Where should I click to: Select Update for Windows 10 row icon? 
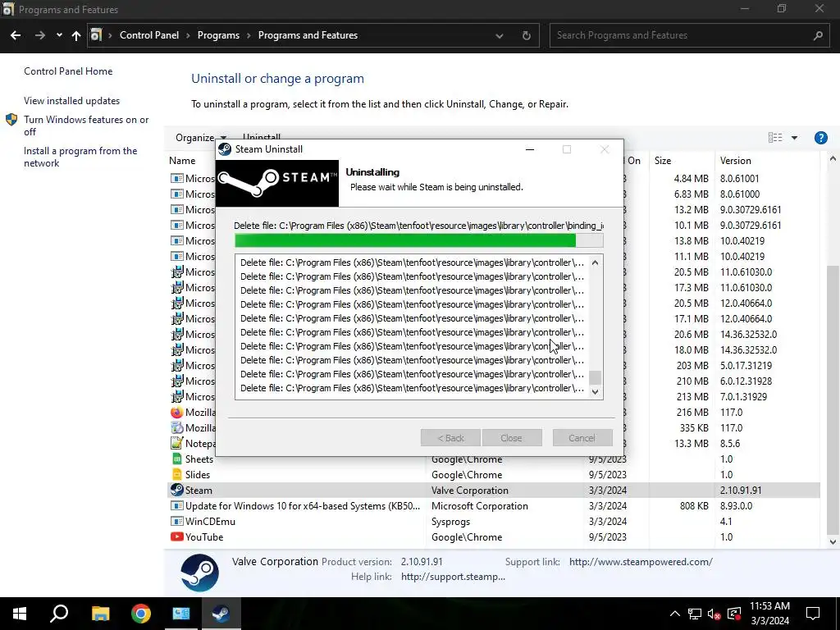pos(176,505)
